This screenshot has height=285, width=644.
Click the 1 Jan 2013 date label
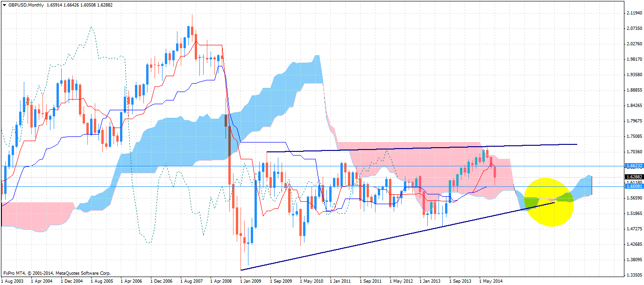click(431, 282)
